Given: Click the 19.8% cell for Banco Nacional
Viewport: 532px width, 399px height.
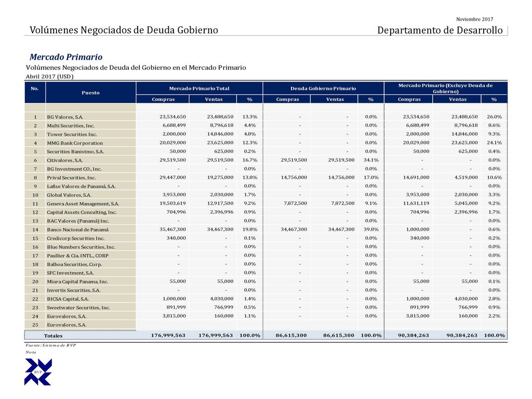Looking at the screenshot, I should click(250, 229).
